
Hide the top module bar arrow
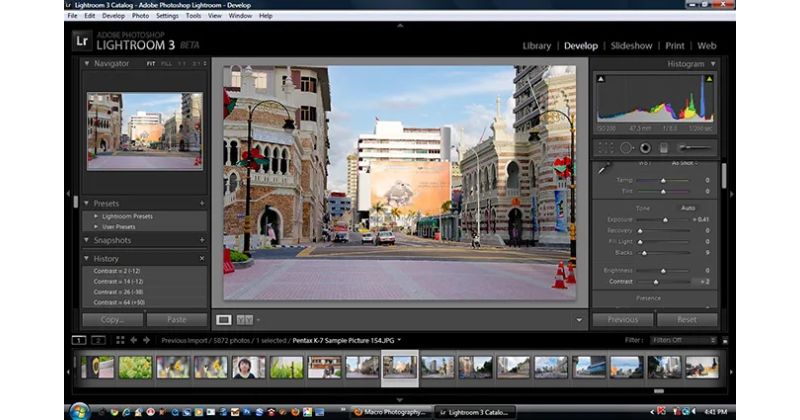click(400, 25)
